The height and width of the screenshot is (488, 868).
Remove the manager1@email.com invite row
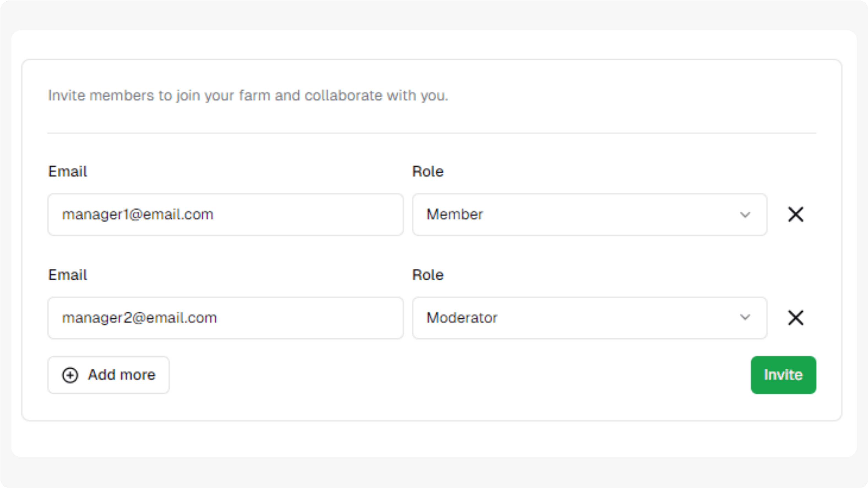(x=796, y=214)
